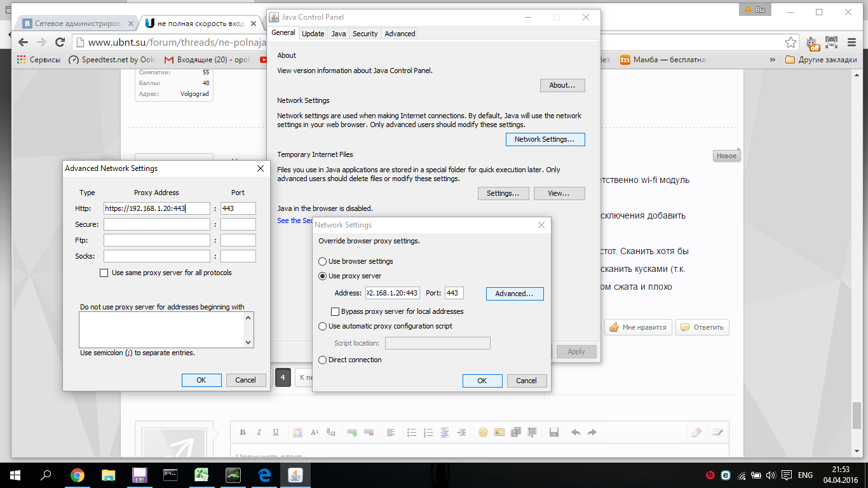Insert numbered list in editor

click(428, 432)
